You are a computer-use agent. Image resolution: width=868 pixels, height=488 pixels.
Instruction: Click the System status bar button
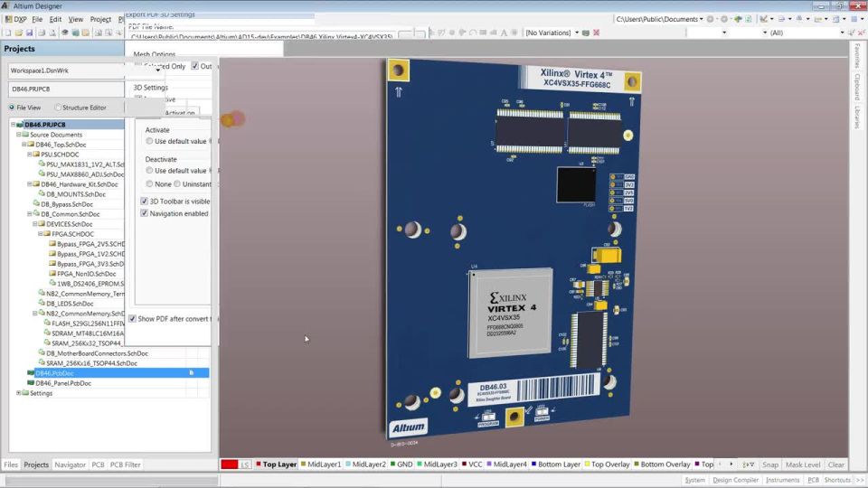point(694,480)
